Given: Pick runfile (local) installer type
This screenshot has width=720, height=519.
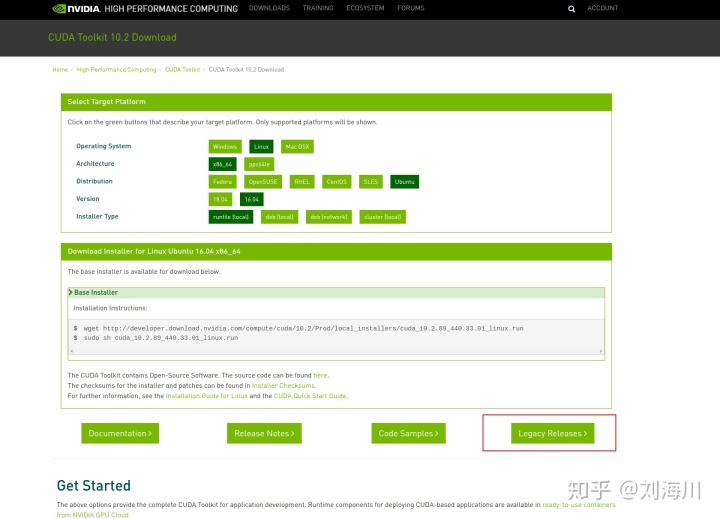Looking at the screenshot, I should pos(231,217).
